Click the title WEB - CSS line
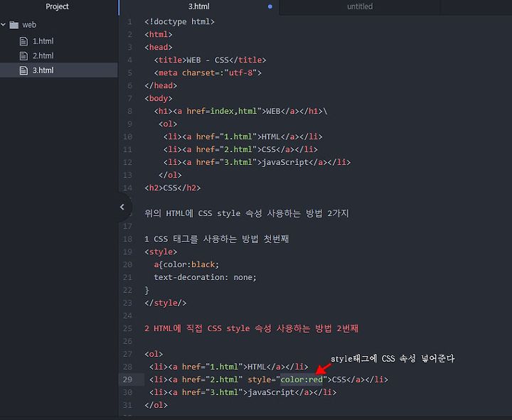The width and height of the screenshot is (512, 420). [210, 60]
